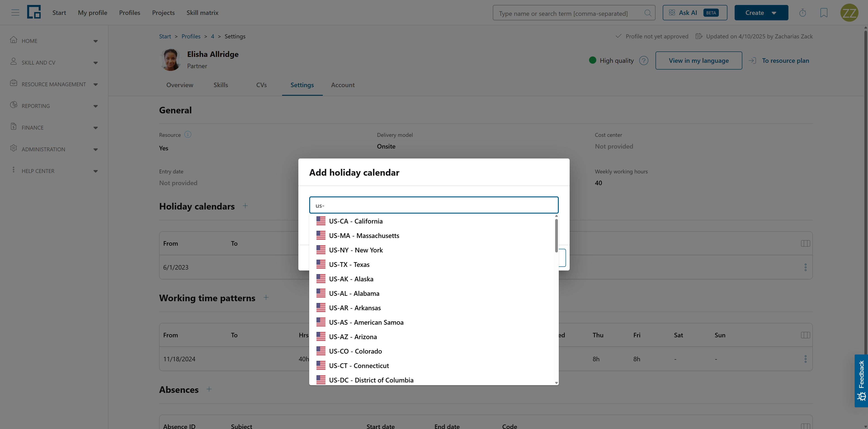
Task: Open the timer stopwatch icon
Action: point(803,13)
